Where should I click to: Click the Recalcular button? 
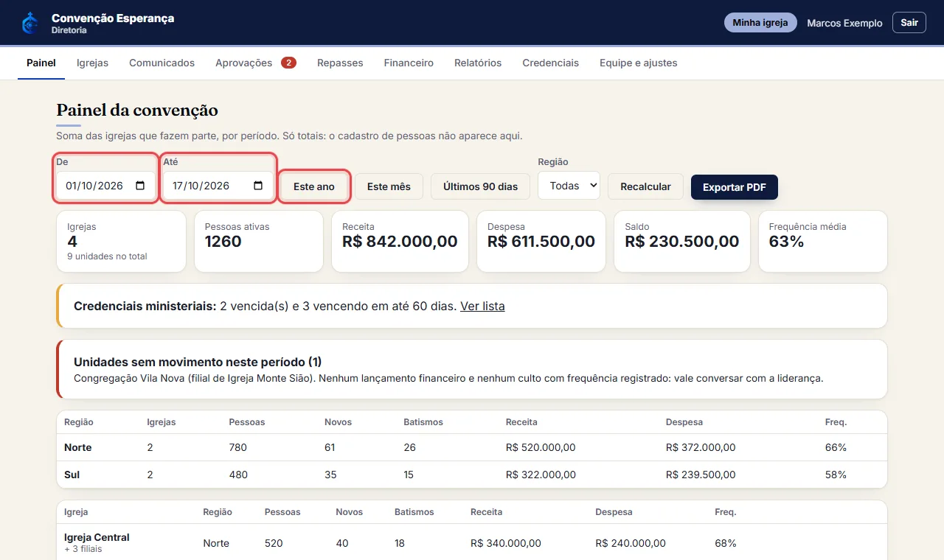click(x=645, y=186)
